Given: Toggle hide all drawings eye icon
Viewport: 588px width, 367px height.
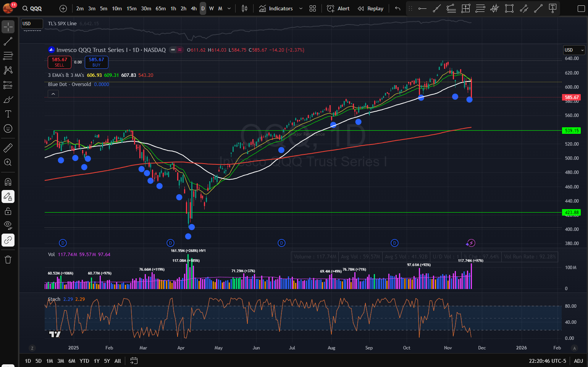Looking at the screenshot, I should pyautogui.click(x=8, y=226).
